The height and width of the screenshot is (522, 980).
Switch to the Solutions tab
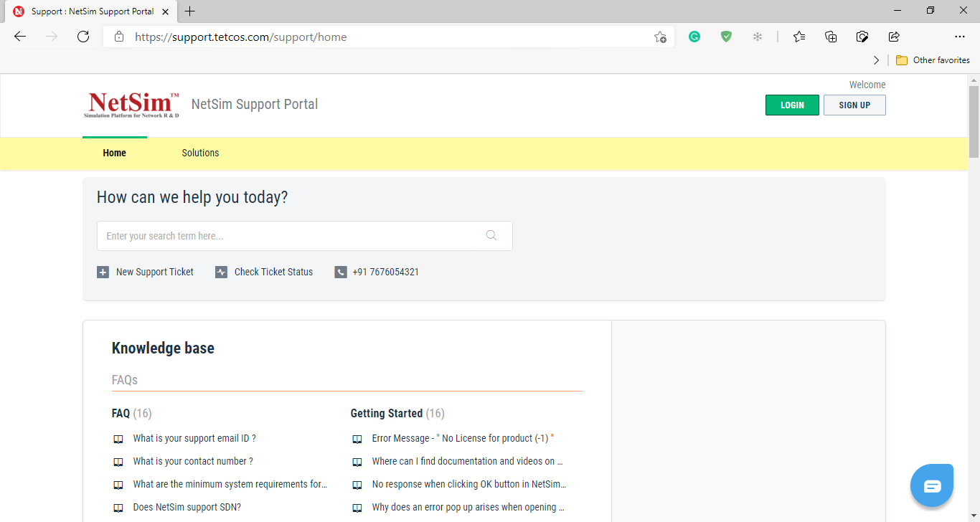[x=200, y=153]
